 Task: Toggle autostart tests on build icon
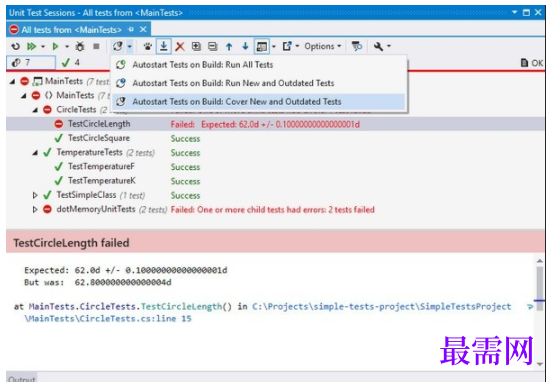pyautogui.click(x=118, y=46)
